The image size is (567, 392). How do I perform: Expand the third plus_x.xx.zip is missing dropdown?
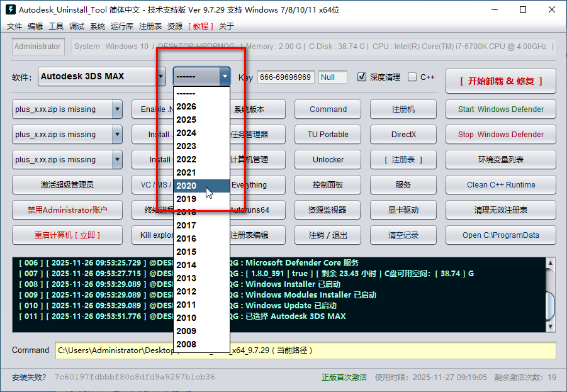117,159
